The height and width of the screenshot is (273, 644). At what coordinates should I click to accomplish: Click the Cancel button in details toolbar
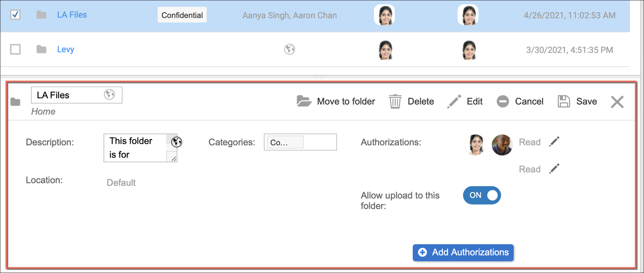tap(520, 101)
